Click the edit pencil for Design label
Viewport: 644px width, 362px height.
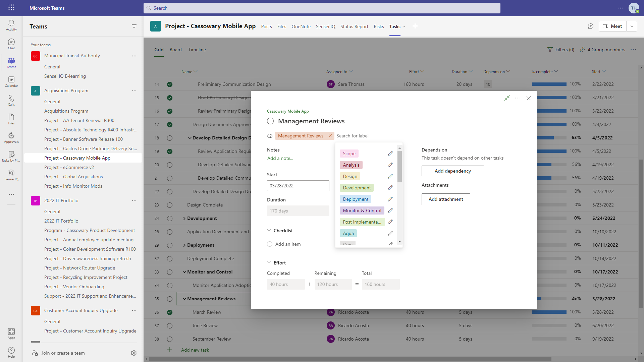(x=390, y=176)
